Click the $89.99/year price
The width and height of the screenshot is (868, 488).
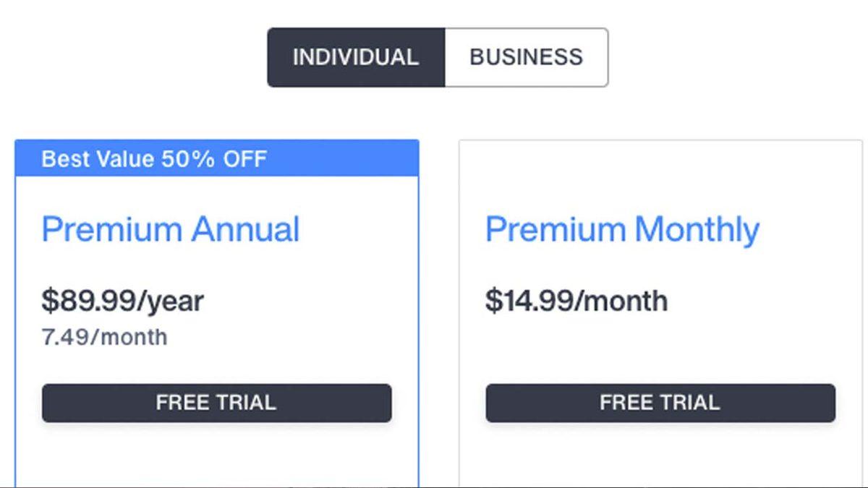tap(122, 301)
